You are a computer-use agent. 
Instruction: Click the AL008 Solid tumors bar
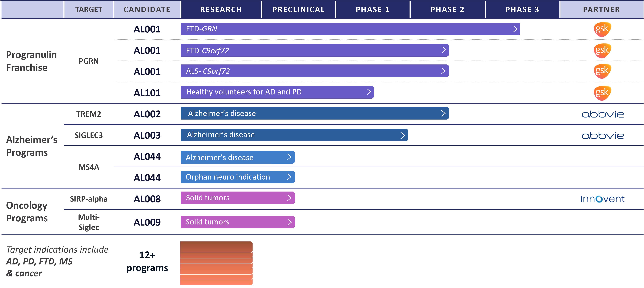[238, 198]
